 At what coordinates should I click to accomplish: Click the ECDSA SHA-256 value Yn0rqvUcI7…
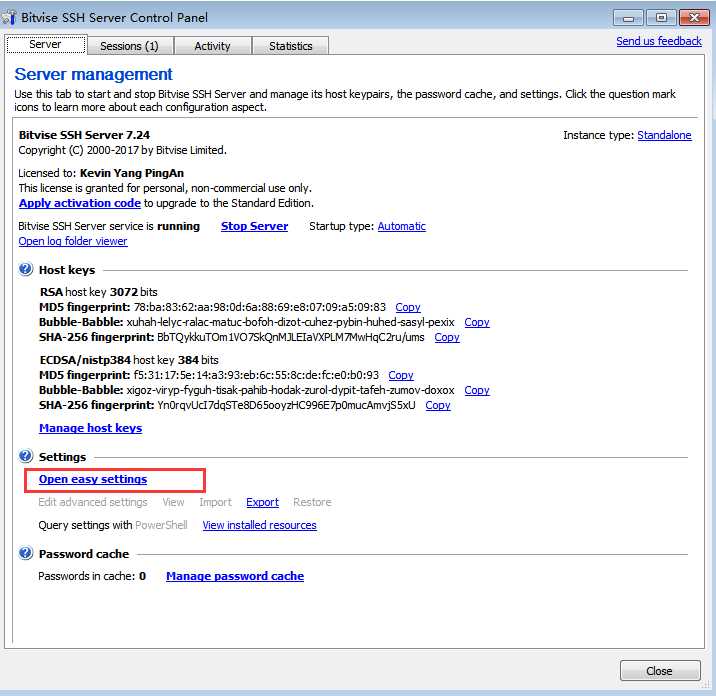pyautogui.click(x=286, y=405)
